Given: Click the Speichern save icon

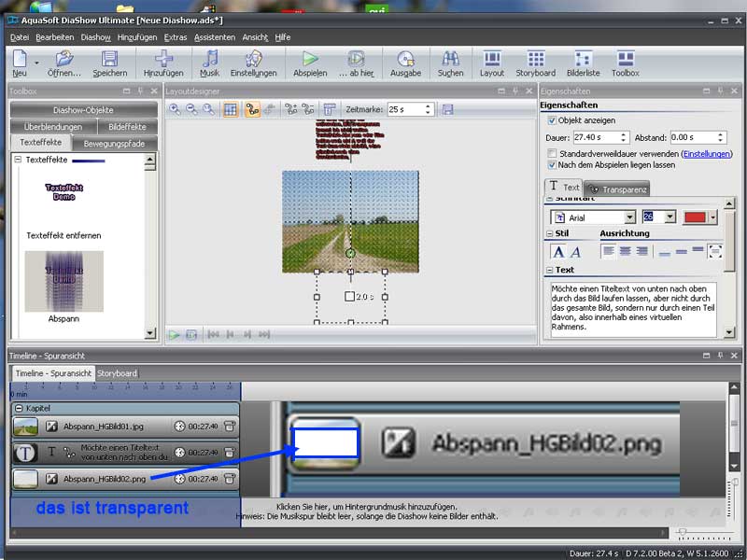Looking at the screenshot, I should [x=109, y=60].
